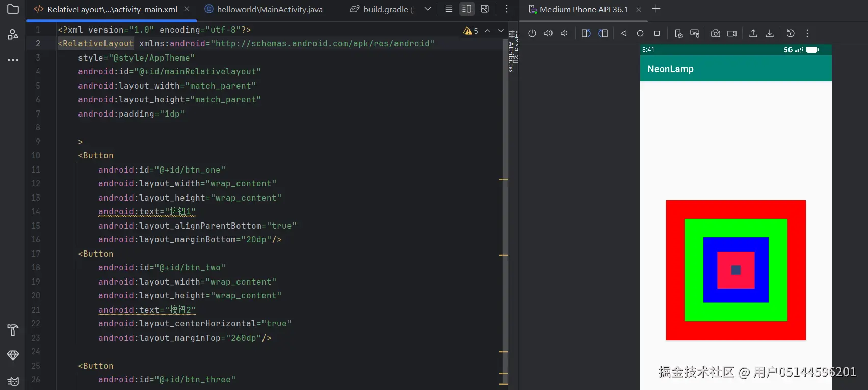Switch the editor to Design-only view
Screen dimensions: 868x390
click(485, 9)
